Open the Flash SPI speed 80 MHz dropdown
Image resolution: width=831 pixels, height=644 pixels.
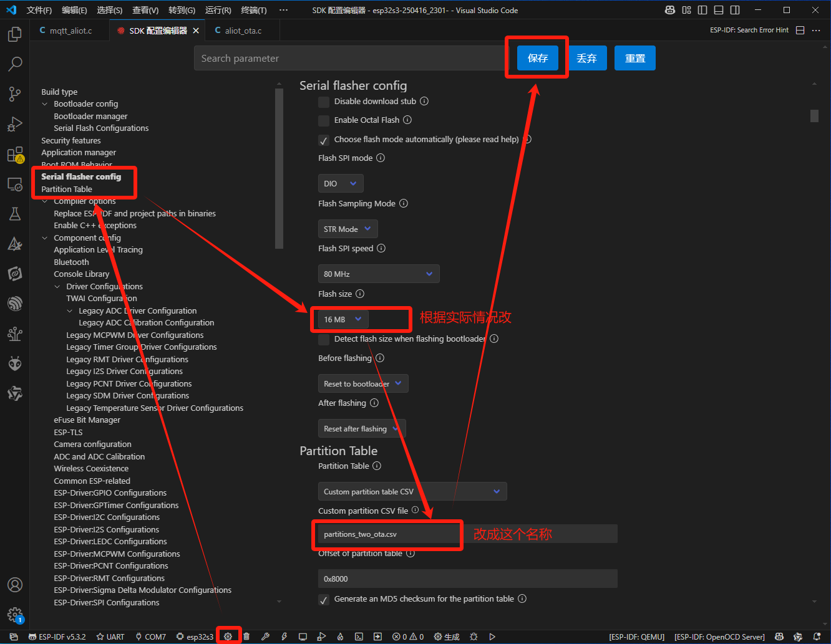pyautogui.click(x=379, y=274)
